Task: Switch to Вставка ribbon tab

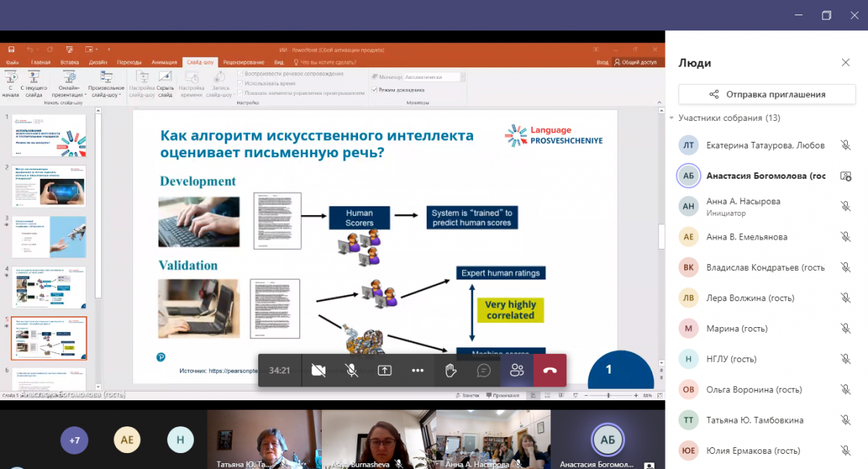Action: pos(69,62)
